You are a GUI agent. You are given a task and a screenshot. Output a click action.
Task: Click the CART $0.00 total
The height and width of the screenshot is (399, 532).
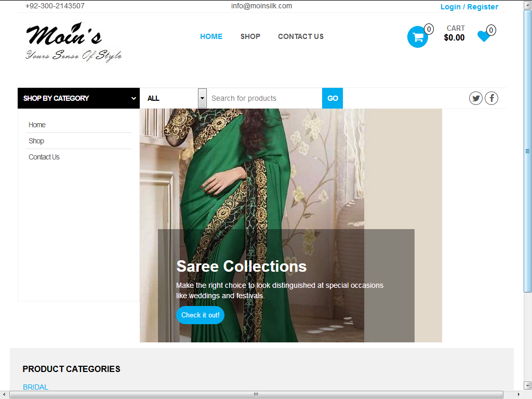pos(454,33)
